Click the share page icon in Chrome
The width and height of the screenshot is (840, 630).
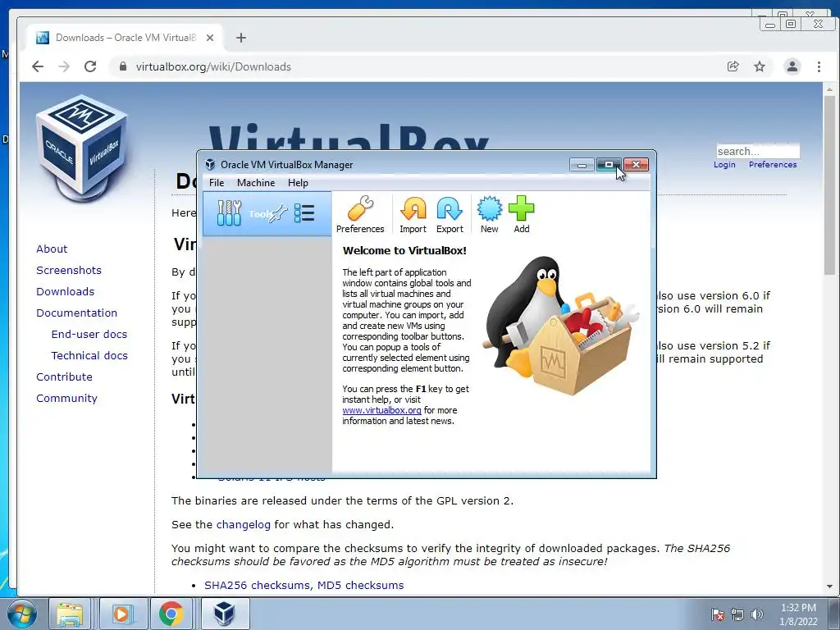(x=733, y=66)
